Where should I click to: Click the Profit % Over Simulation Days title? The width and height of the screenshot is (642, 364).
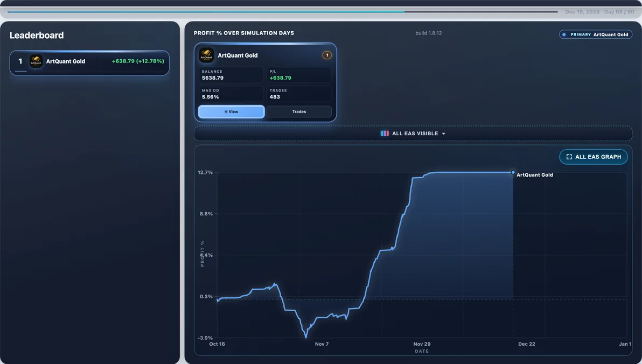(244, 33)
